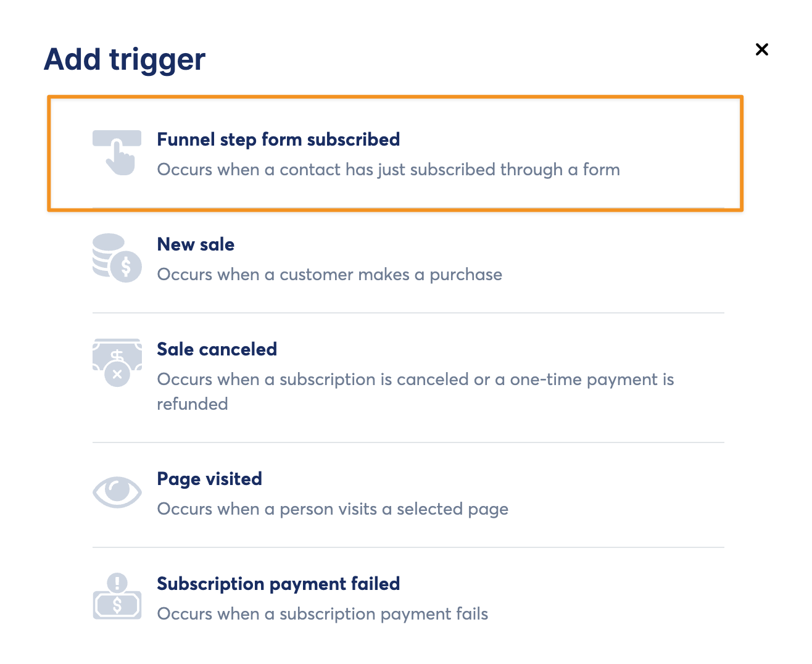
Task: Click description about customer makes a purchase
Action: click(329, 275)
